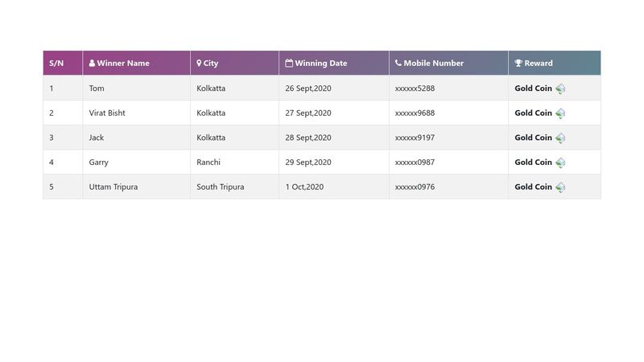The height and width of the screenshot is (362, 644).
Task: Select the winner name Jack
Action: pos(96,138)
